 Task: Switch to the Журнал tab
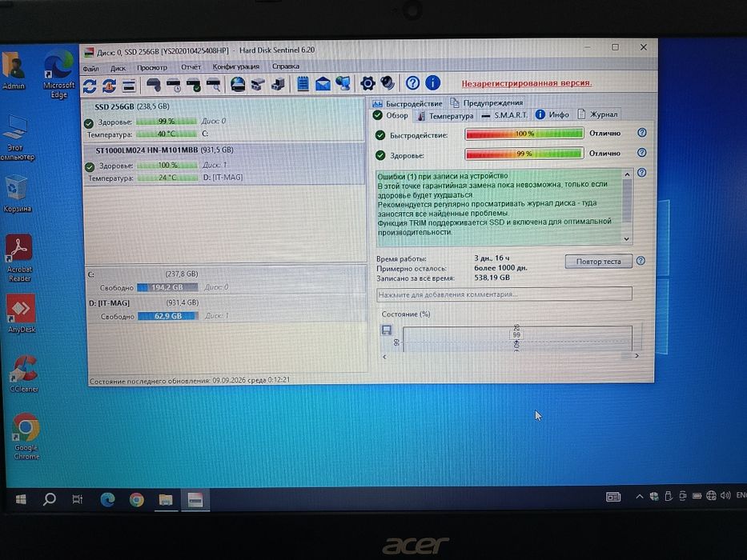[598, 114]
